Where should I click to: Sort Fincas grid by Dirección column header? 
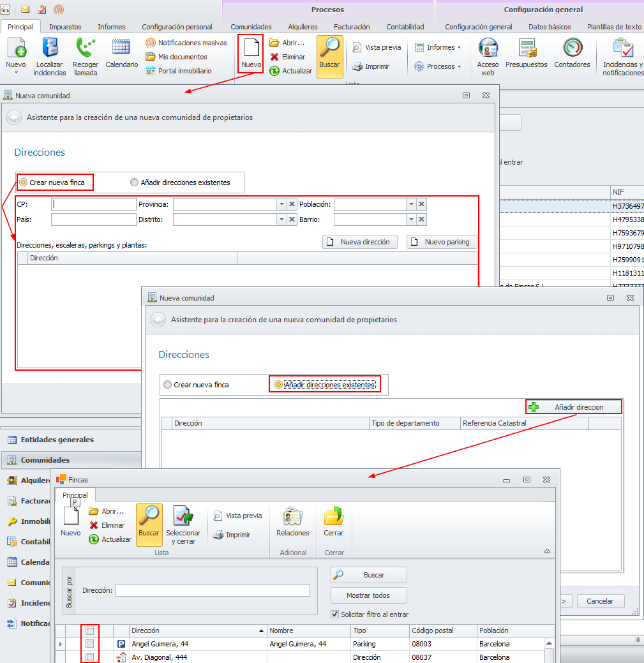(x=197, y=630)
